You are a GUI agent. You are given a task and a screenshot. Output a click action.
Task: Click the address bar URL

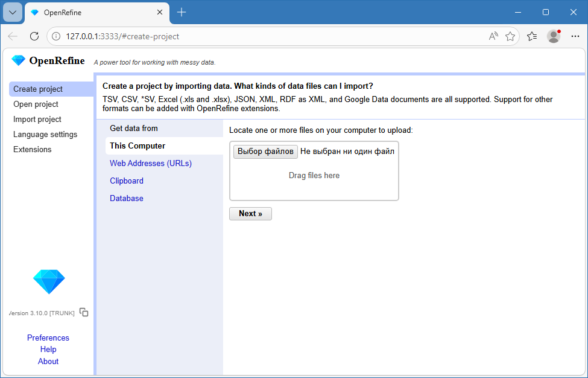click(x=122, y=36)
